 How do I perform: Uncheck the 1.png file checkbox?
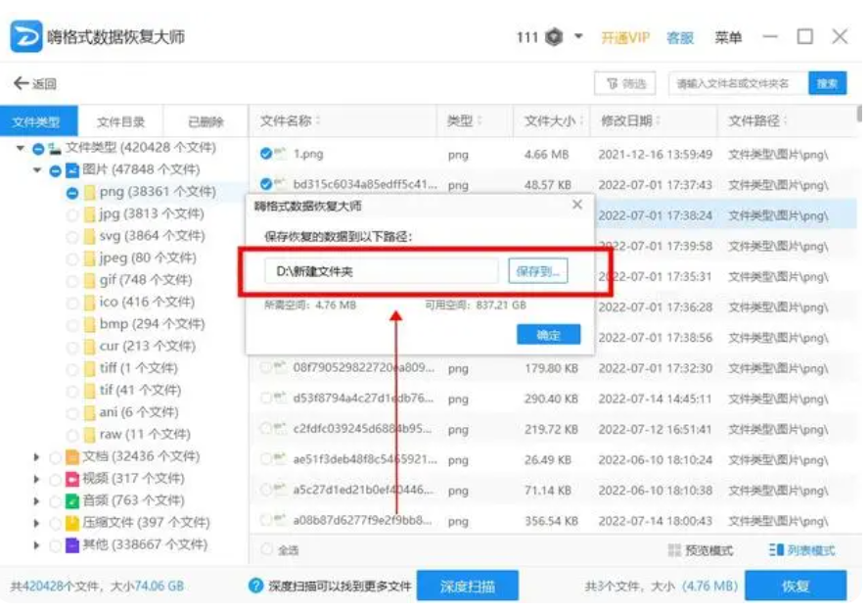(266, 154)
